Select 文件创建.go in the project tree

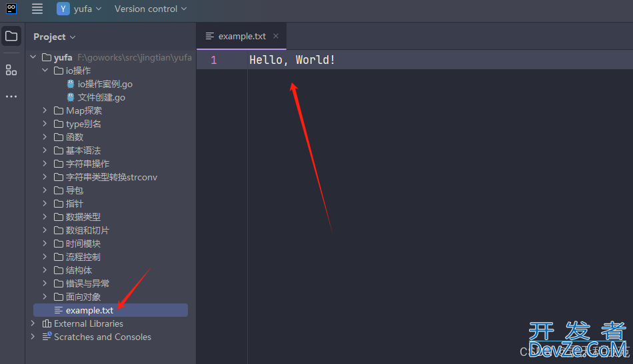(101, 97)
